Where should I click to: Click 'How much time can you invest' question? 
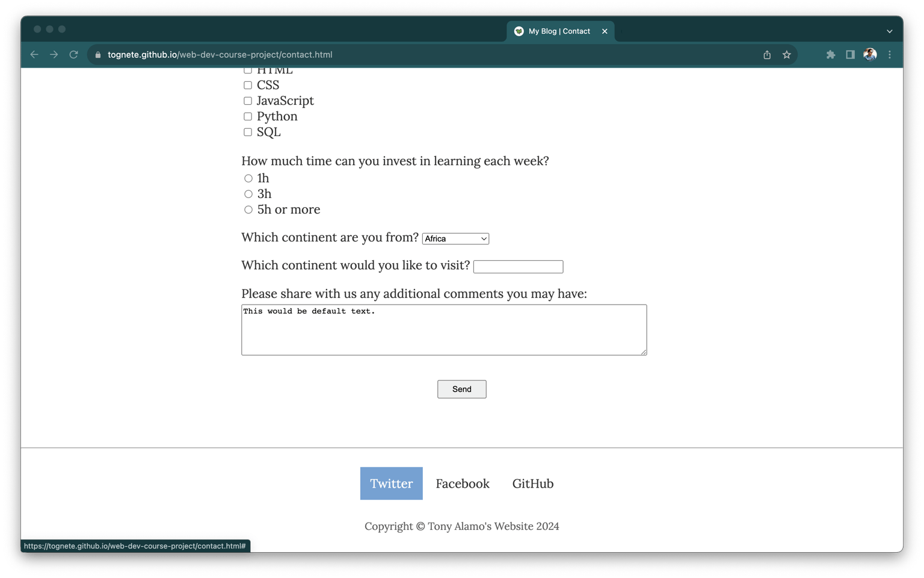coord(395,161)
